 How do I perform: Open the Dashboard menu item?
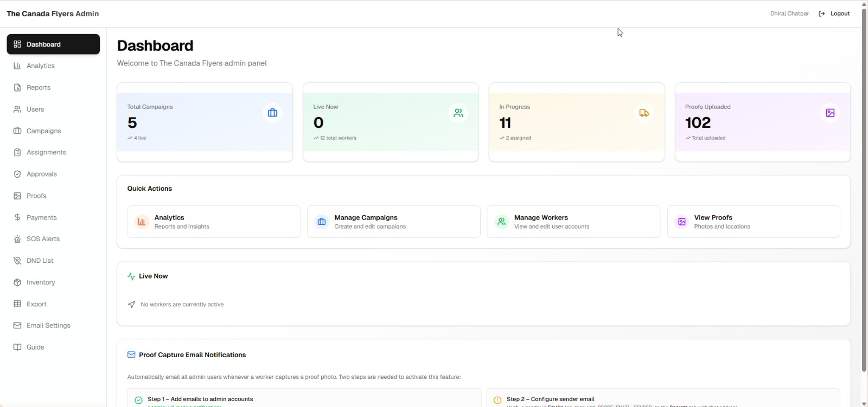(53, 44)
